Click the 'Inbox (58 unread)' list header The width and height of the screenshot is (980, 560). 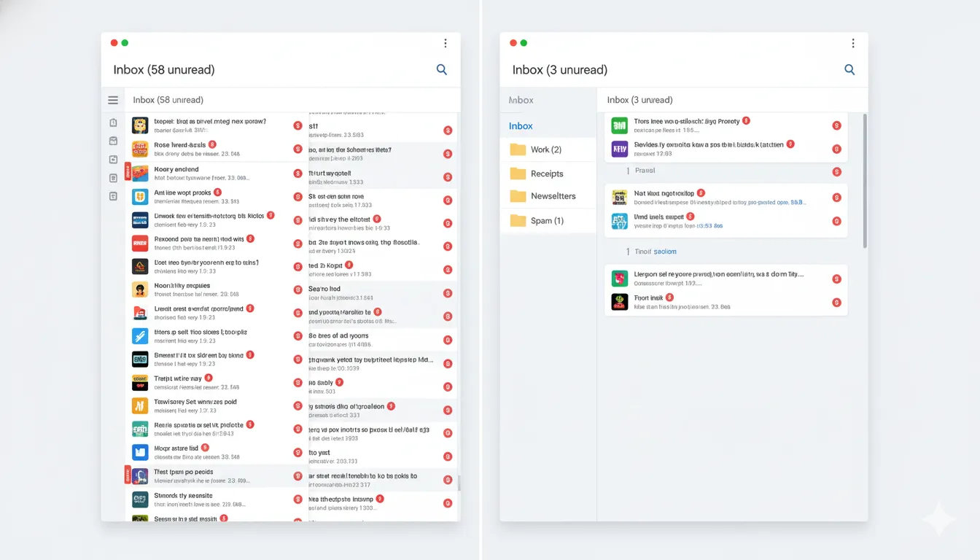(x=168, y=100)
